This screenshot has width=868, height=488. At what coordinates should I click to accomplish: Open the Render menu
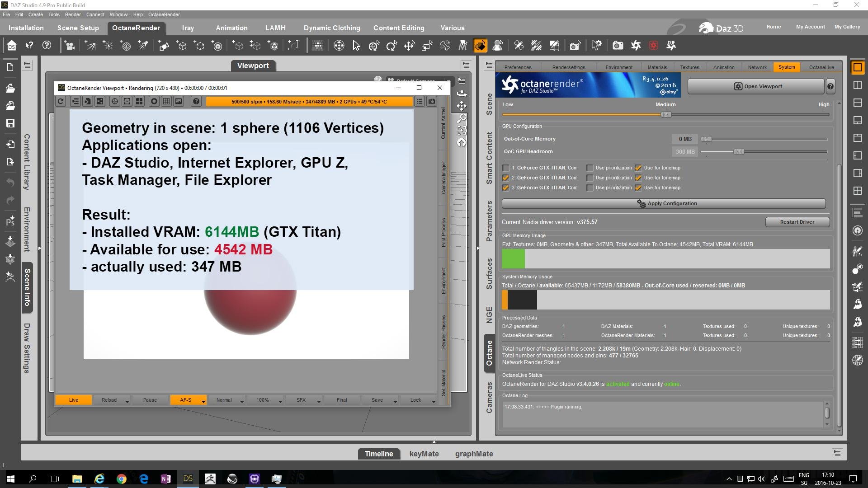72,14
